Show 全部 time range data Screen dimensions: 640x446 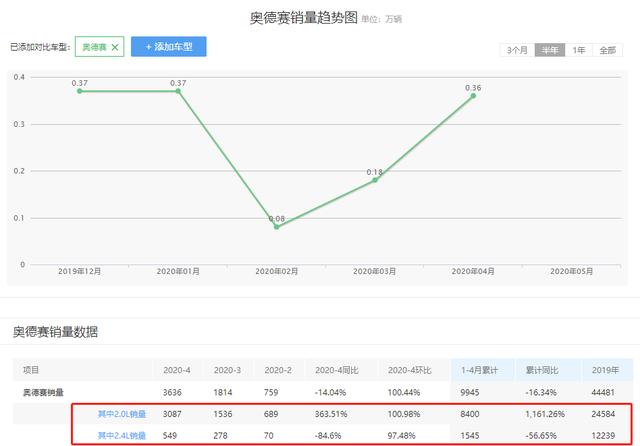point(607,50)
